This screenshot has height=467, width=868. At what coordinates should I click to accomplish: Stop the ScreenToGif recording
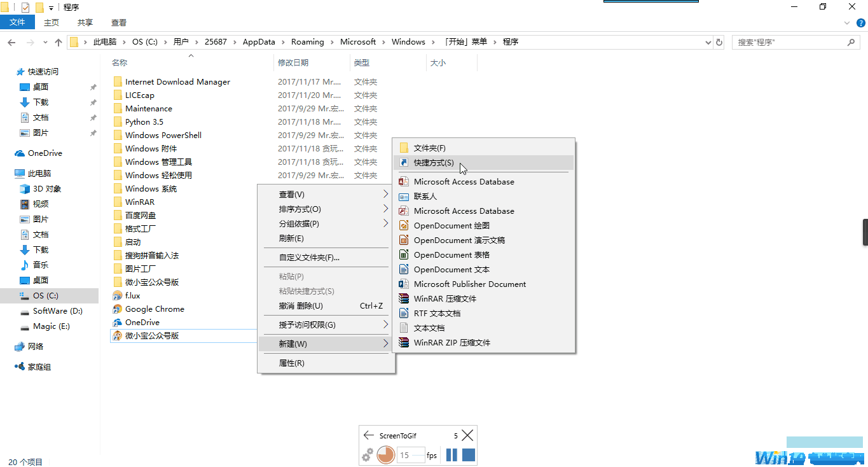pyautogui.click(x=469, y=455)
